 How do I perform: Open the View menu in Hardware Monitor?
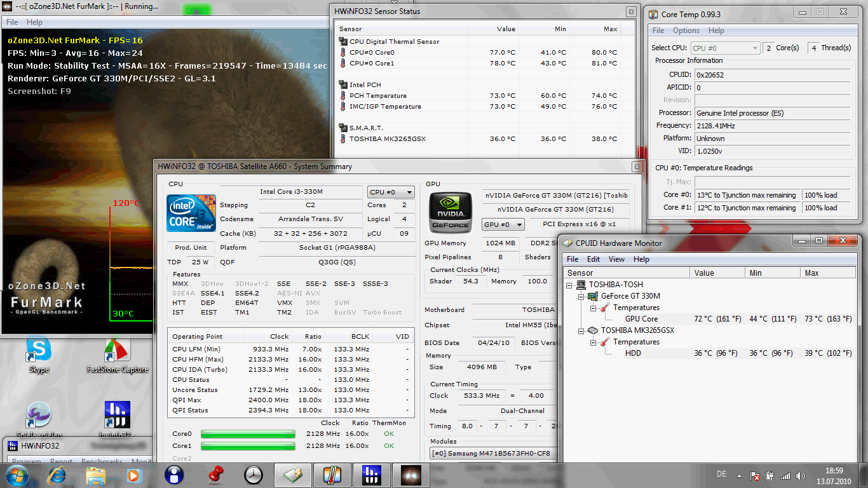tap(616, 259)
